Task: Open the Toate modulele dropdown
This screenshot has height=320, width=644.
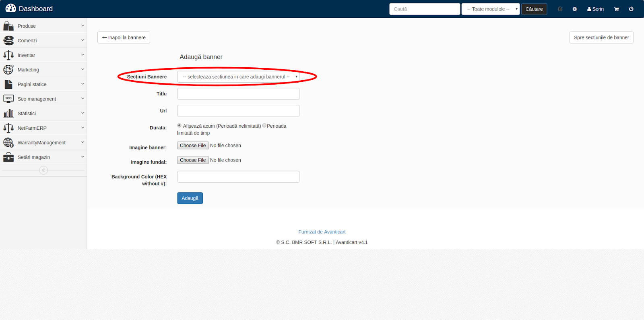Action: click(x=491, y=9)
